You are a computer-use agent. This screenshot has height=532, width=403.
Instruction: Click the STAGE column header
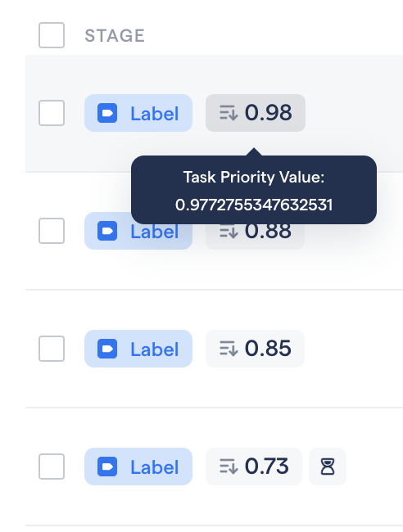pyautogui.click(x=115, y=36)
